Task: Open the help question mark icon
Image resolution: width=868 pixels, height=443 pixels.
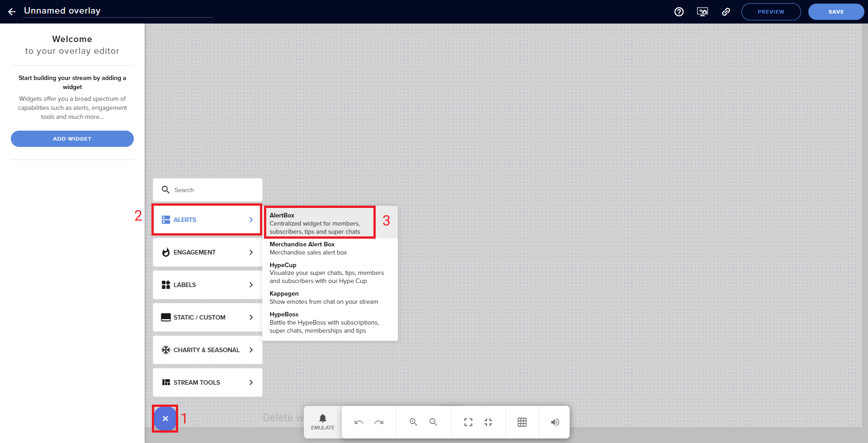Action: click(679, 12)
